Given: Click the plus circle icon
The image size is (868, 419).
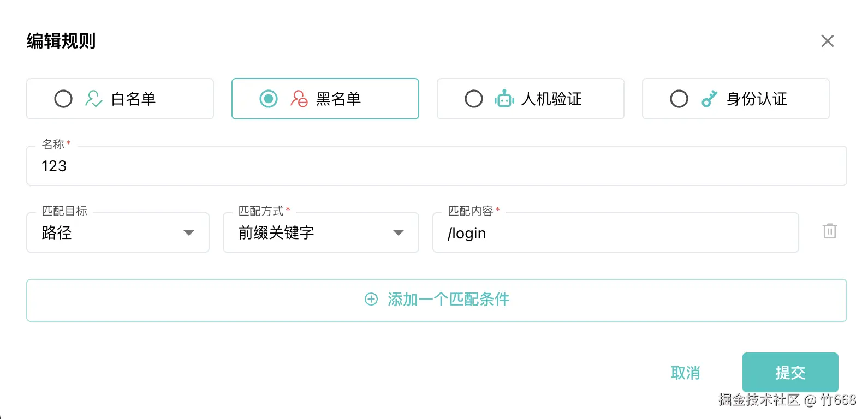Looking at the screenshot, I should pyautogui.click(x=371, y=299).
